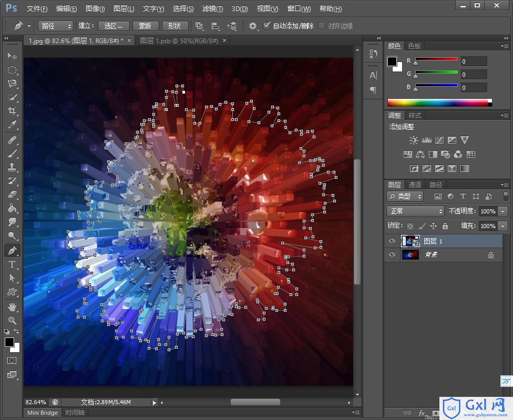The image size is (513, 420).
Task: Swap foreground and background colors
Action: 16,331
